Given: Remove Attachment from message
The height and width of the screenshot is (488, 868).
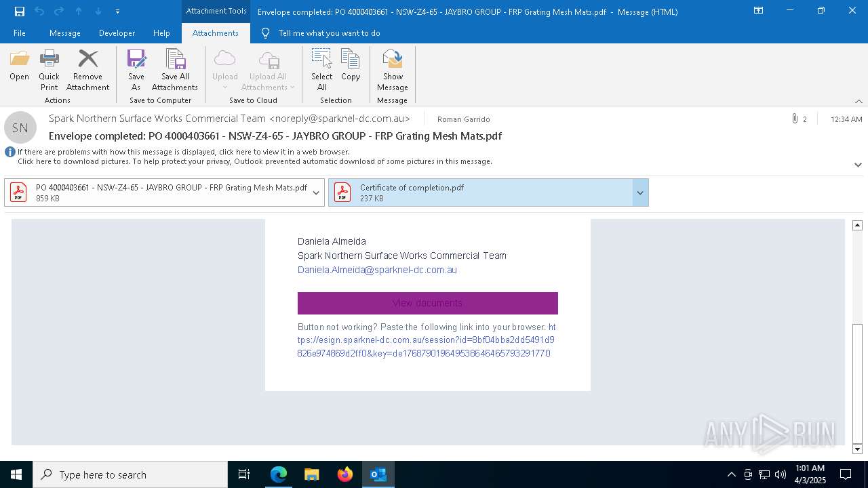Looking at the screenshot, I should coord(87,70).
